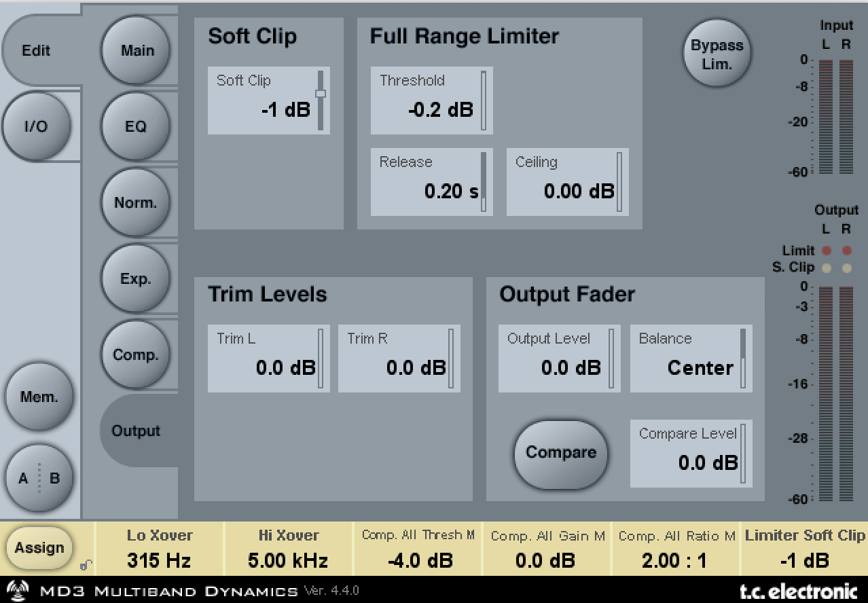Click the Output Level fader strip
The width and height of the screenshot is (868, 603).
pyautogui.click(x=612, y=359)
